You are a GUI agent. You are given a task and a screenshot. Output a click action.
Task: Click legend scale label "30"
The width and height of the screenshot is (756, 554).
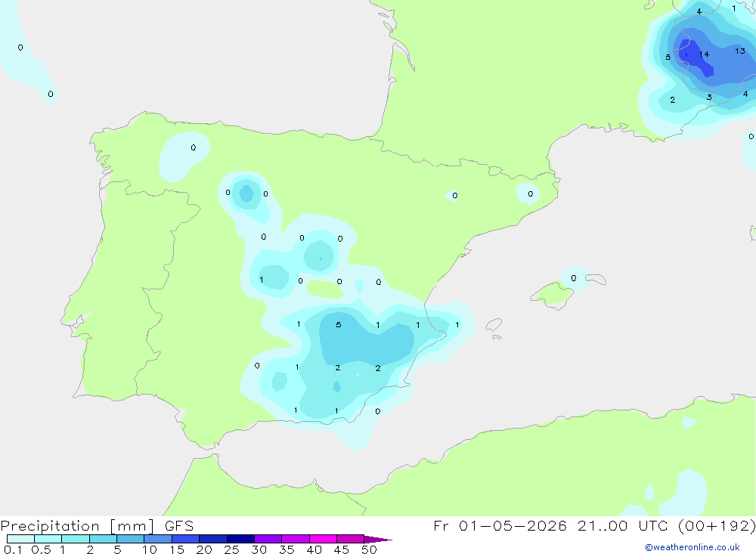coord(259,549)
